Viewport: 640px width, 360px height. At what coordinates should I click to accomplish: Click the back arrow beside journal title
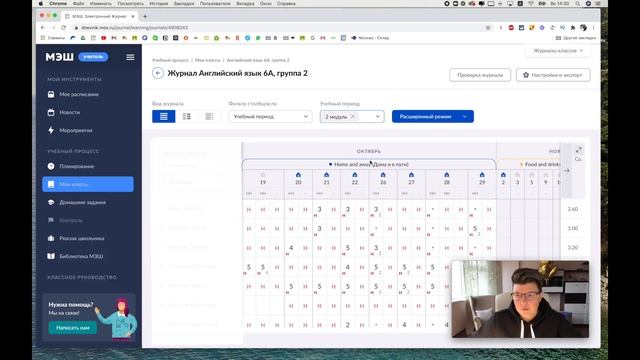pos(158,73)
